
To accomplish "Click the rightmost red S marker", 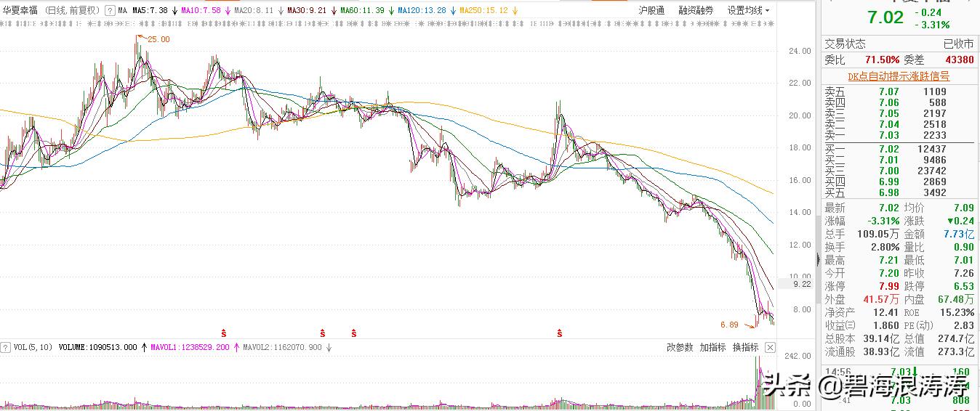I will (x=560, y=333).
